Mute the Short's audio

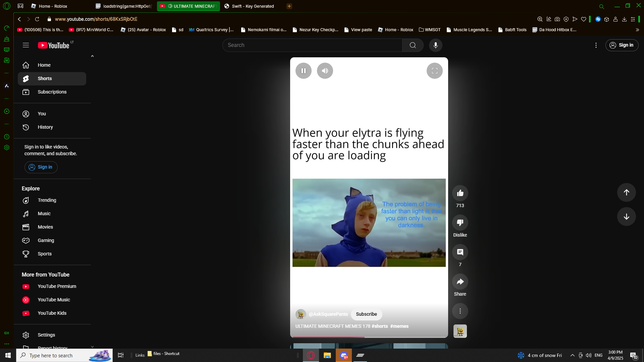pyautogui.click(x=325, y=71)
